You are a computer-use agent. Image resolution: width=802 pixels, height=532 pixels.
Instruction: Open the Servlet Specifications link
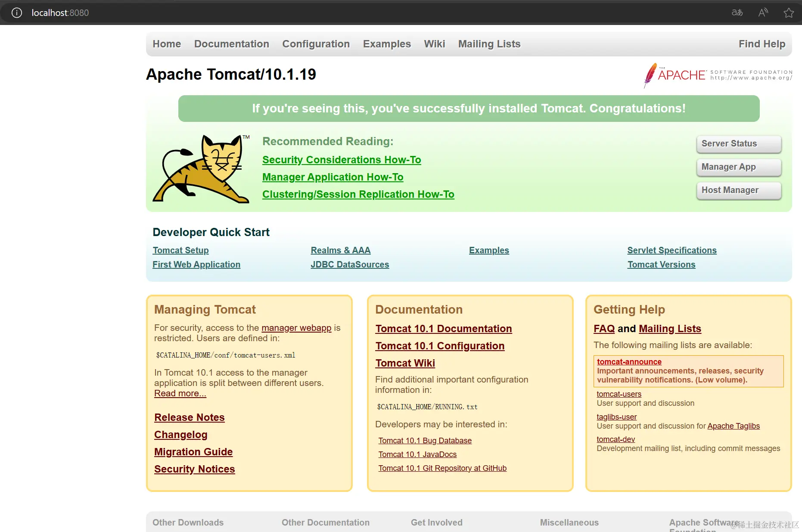(x=672, y=250)
